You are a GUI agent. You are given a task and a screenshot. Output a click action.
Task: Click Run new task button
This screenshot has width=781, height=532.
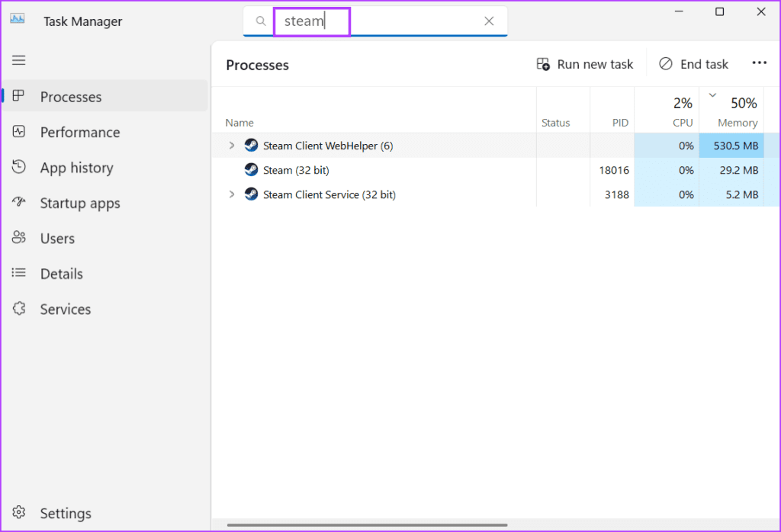click(x=585, y=64)
